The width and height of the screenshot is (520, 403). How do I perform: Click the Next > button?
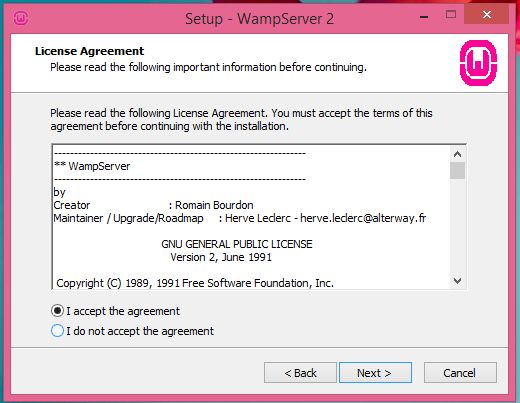pyautogui.click(x=375, y=373)
